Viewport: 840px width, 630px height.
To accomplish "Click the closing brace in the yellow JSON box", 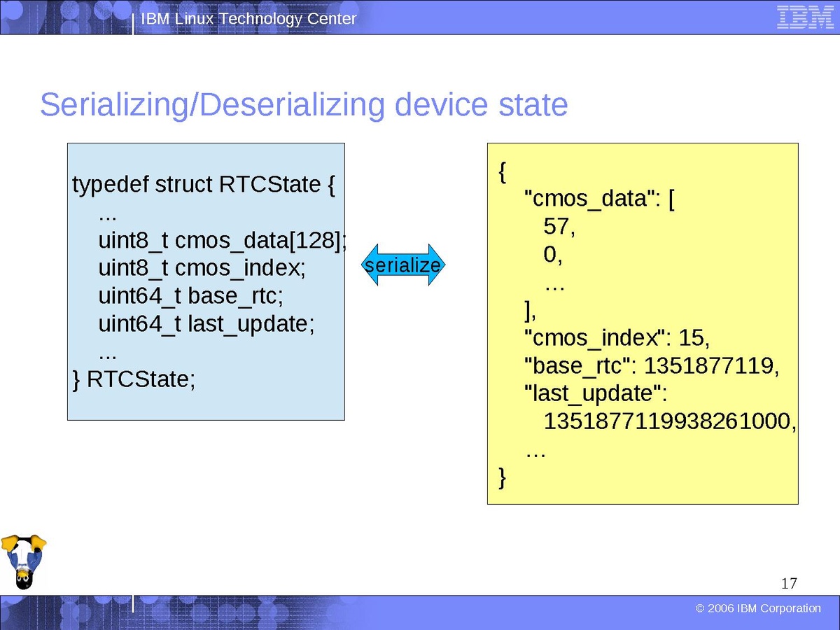I will click(x=501, y=478).
